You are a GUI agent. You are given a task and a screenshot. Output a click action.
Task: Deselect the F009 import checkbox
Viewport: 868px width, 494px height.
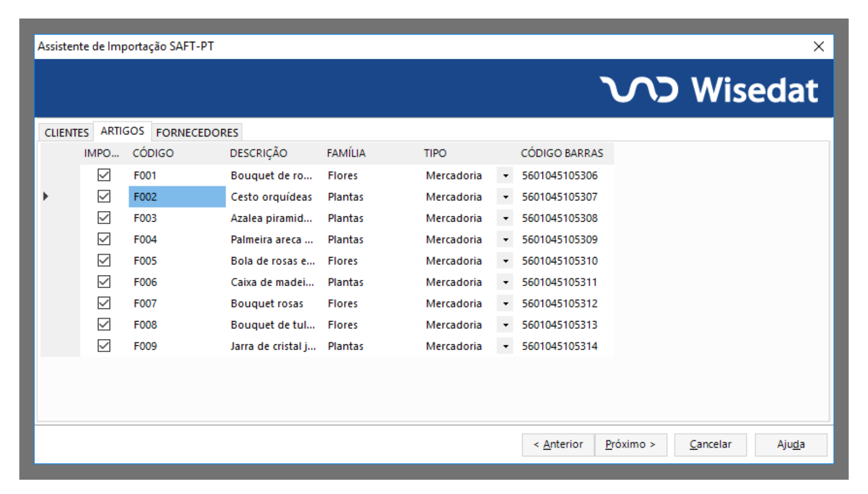(104, 346)
